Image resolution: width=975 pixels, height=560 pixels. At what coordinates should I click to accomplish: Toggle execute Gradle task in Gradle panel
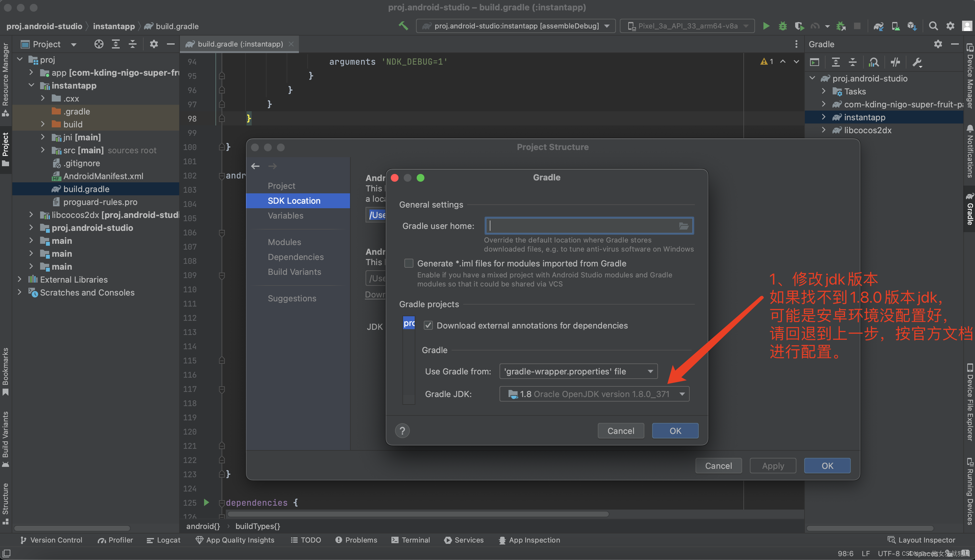click(x=815, y=62)
